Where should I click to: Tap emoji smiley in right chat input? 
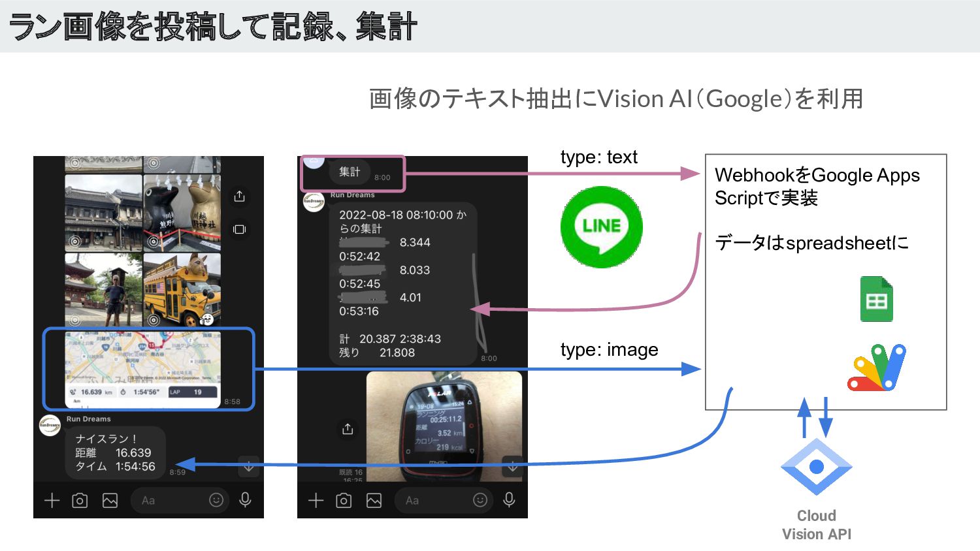point(480,500)
